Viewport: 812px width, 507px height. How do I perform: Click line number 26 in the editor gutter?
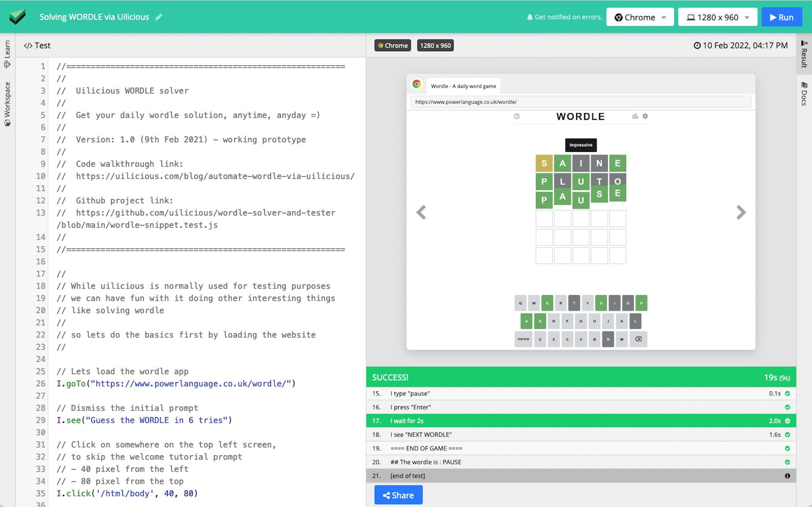coord(41,384)
